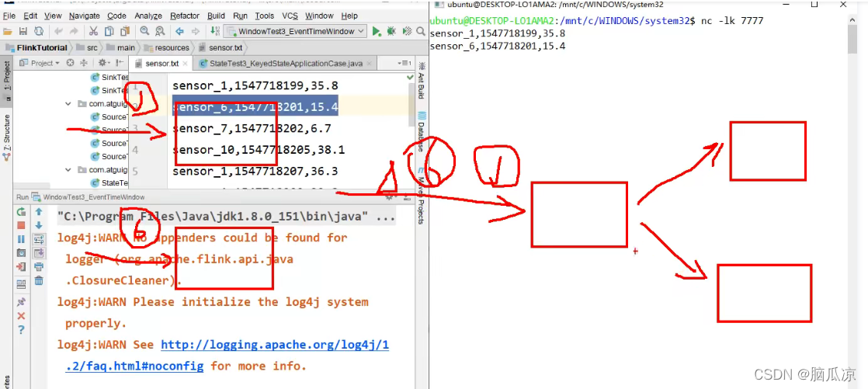Viewport: 868px width, 389px height.
Task: Click the blue Back navigation arrow
Action: point(179,32)
